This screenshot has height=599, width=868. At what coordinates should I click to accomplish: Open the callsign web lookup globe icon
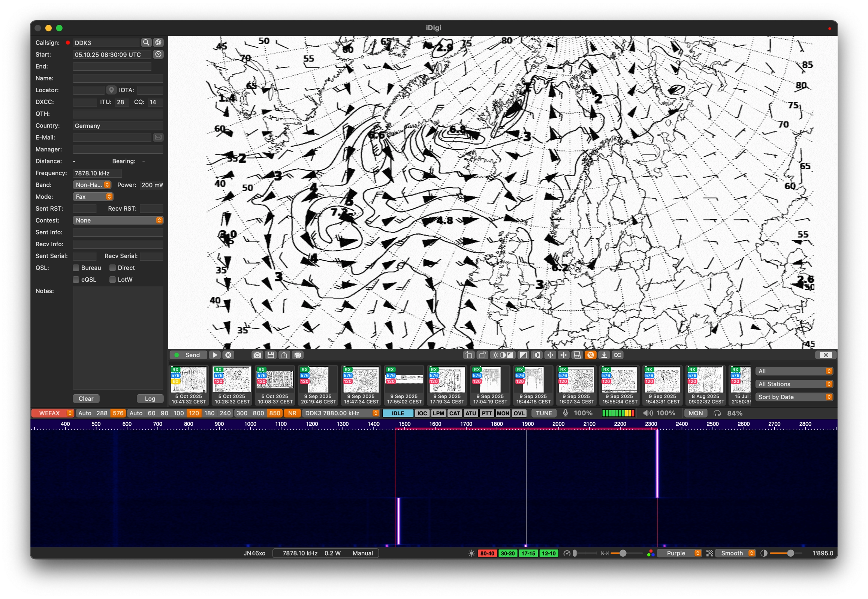click(x=159, y=42)
